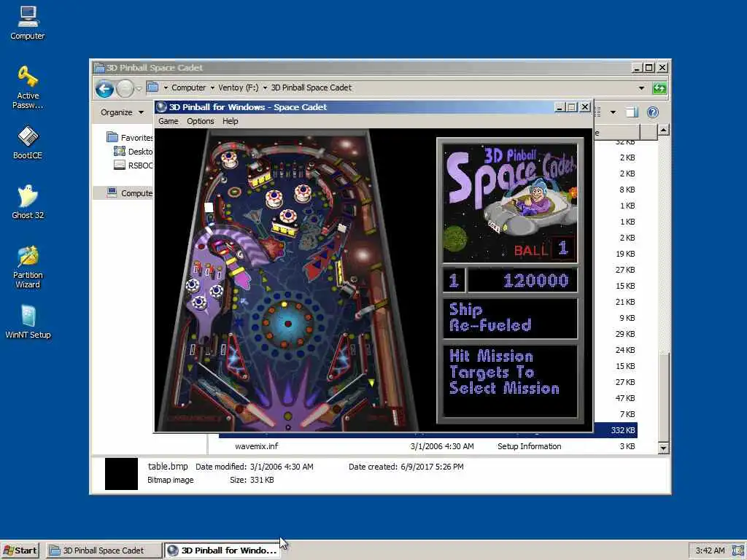Click the wormhole center of pinball table
Viewport: 747px width, 560px height.
pos(287,324)
